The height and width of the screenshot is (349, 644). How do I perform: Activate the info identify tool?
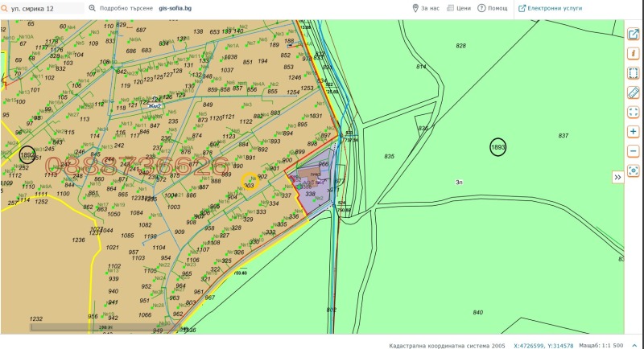coord(633,54)
